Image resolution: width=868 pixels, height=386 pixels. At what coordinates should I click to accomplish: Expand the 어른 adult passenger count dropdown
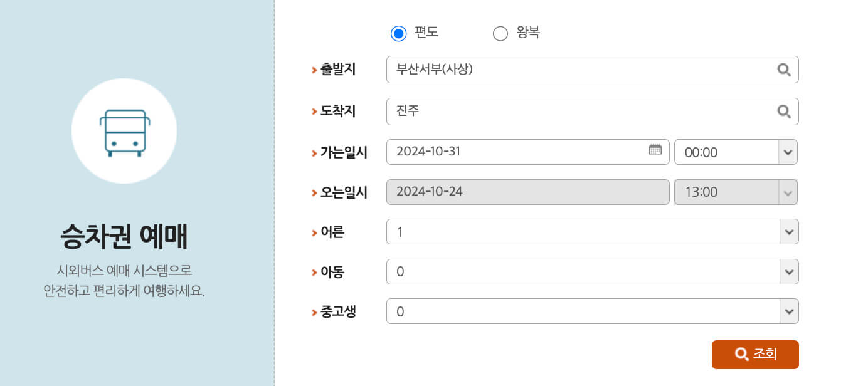pyautogui.click(x=790, y=232)
